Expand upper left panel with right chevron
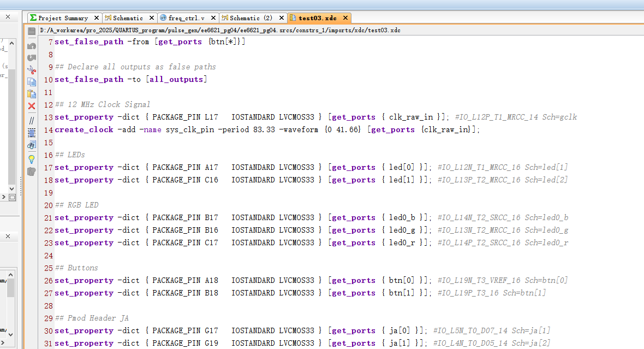This screenshot has width=644, height=349. 3,197
